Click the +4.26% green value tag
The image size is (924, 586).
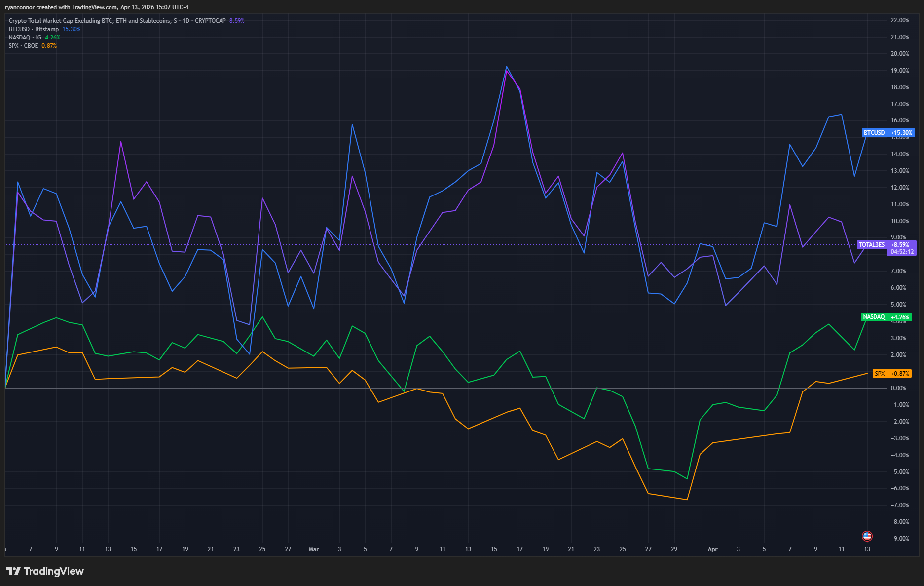tap(899, 317)
